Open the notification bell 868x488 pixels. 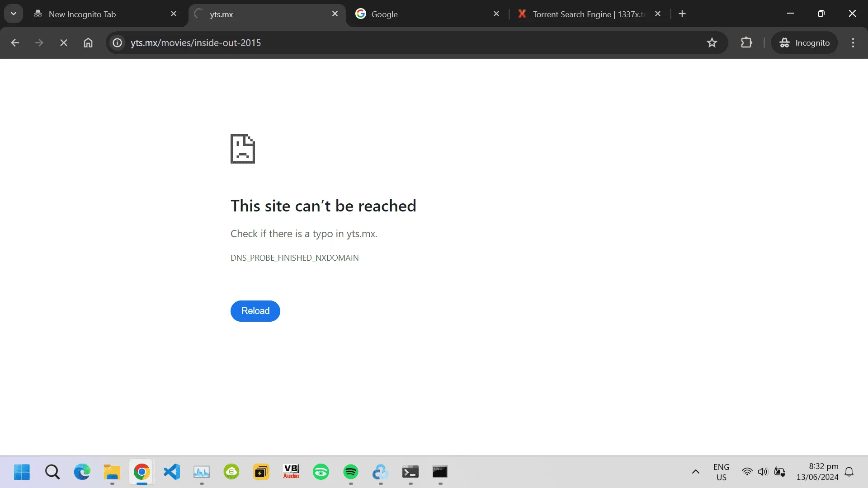click(849, 472)
